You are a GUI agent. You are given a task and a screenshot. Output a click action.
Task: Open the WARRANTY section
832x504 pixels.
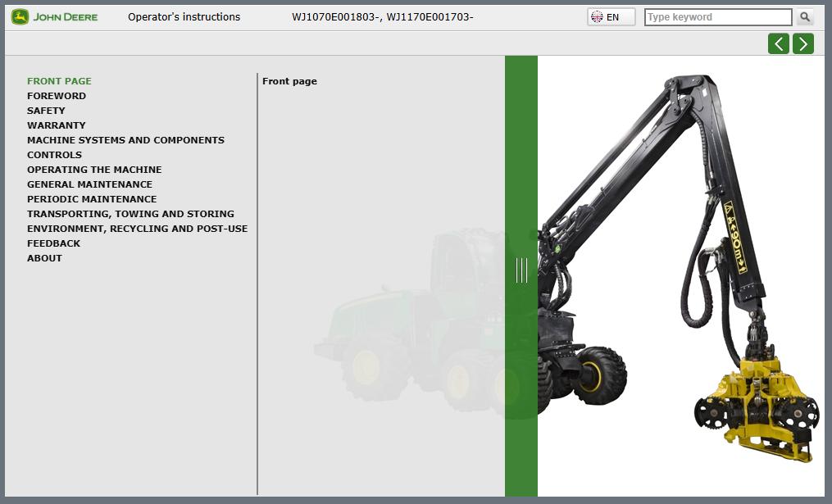pos(57,125)
